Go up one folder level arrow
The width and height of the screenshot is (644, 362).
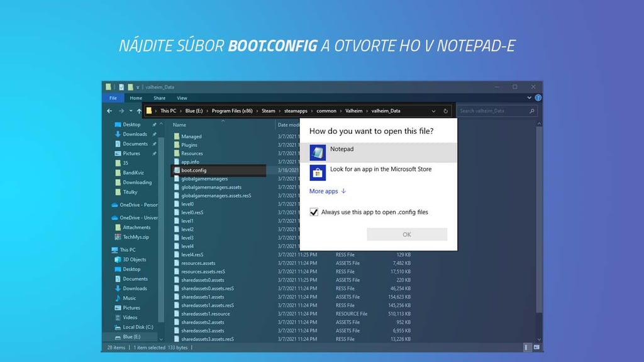139,111
